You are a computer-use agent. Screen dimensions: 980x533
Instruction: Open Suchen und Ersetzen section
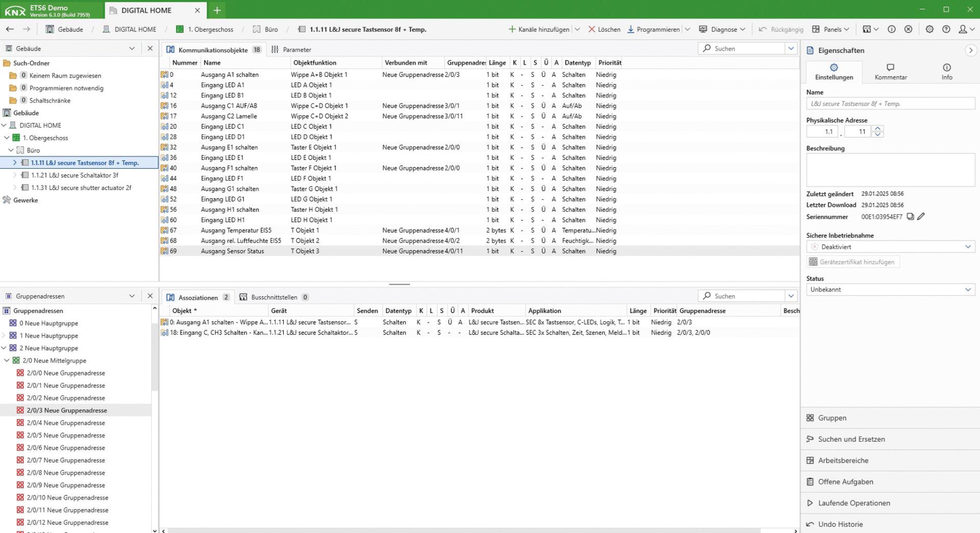[890, 439]
